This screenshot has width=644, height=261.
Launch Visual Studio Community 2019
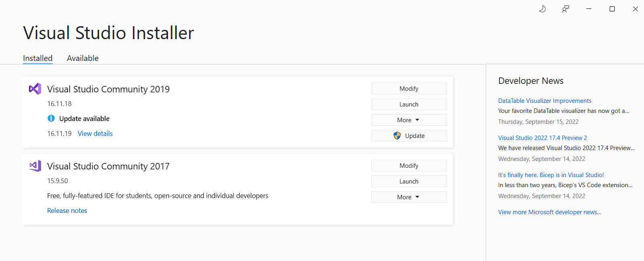[409, 104]
